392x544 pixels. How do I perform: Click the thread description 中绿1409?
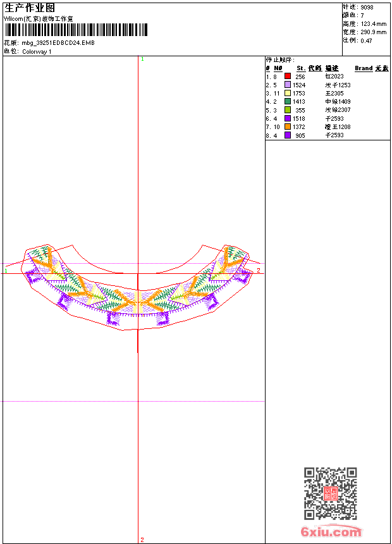pos(338,102)
